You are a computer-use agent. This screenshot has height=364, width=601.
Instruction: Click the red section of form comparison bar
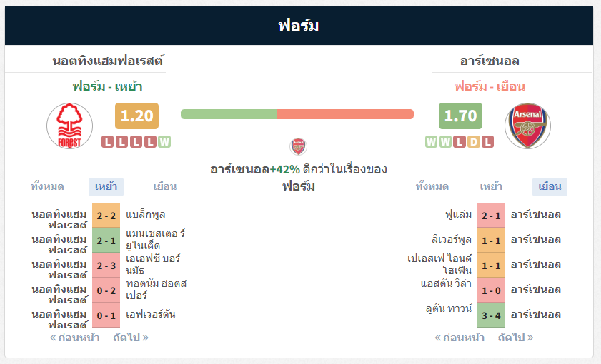(345, 114)
